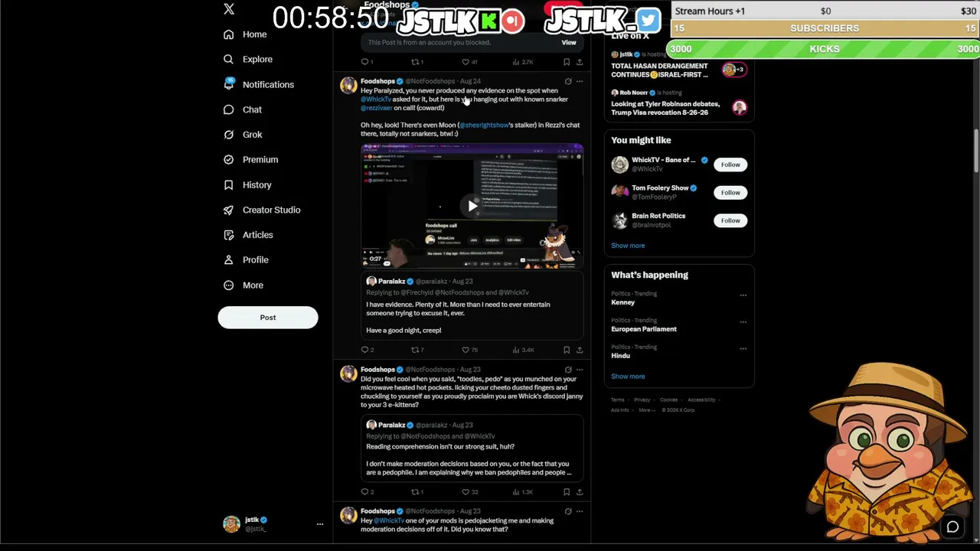This screenshot has width=980, height=551.
Task: Open the @shesrightshow mention link
Action: click(x=484, y=125)
